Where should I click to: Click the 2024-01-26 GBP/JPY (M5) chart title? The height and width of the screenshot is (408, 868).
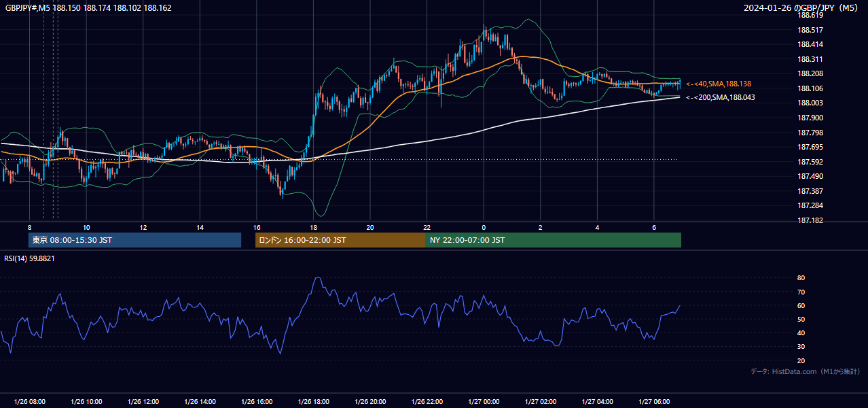[802, 8]
